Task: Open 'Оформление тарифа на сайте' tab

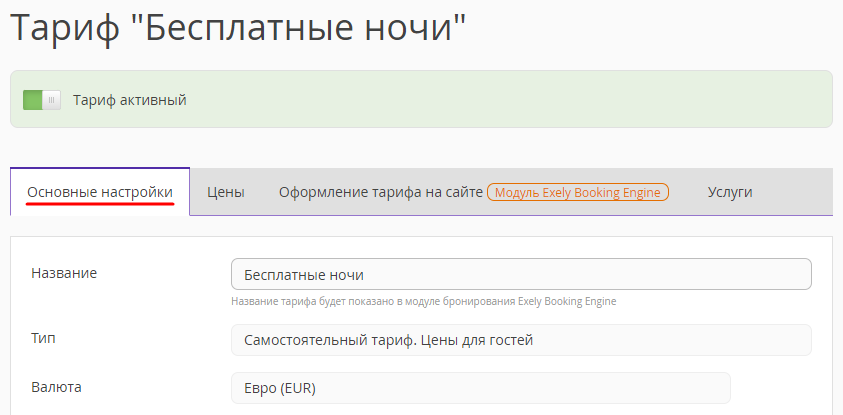Action: [381, 192]
